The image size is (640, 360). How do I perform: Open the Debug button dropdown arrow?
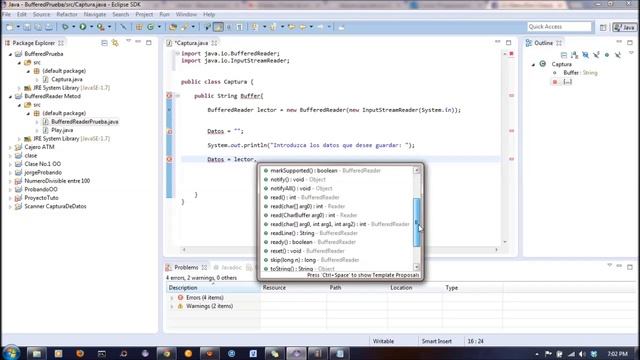coord(73,27)
